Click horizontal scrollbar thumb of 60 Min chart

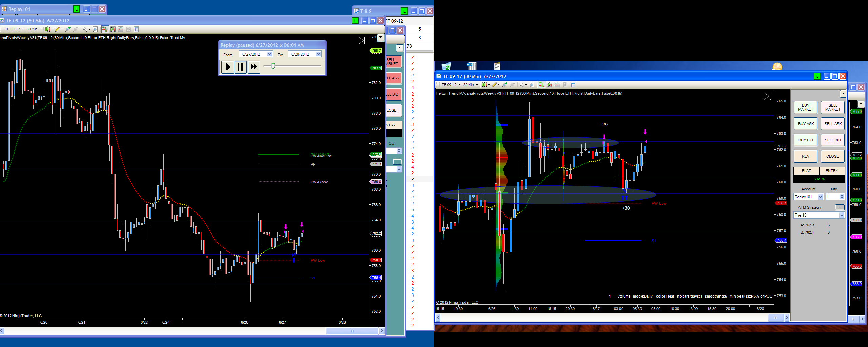(x=352, y=331)
